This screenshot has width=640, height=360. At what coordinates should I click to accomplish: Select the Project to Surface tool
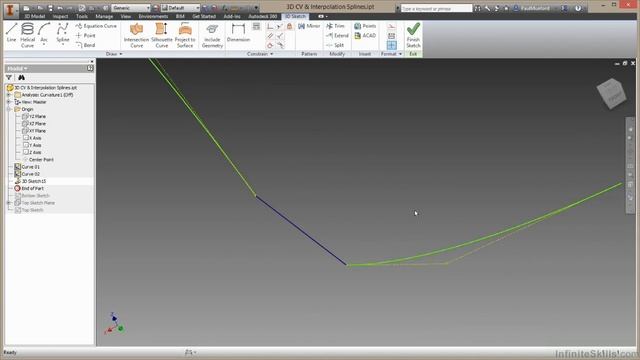click(x=185, y=35)
